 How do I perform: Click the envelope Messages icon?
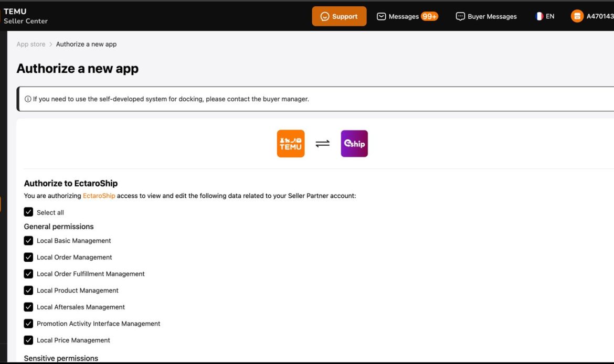point(382,17)
